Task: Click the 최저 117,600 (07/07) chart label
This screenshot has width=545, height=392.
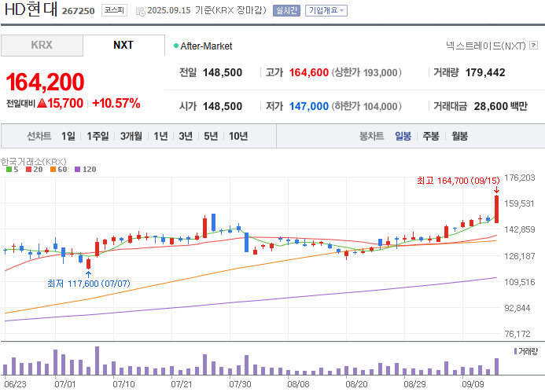Action: click(x=89, y=284)
